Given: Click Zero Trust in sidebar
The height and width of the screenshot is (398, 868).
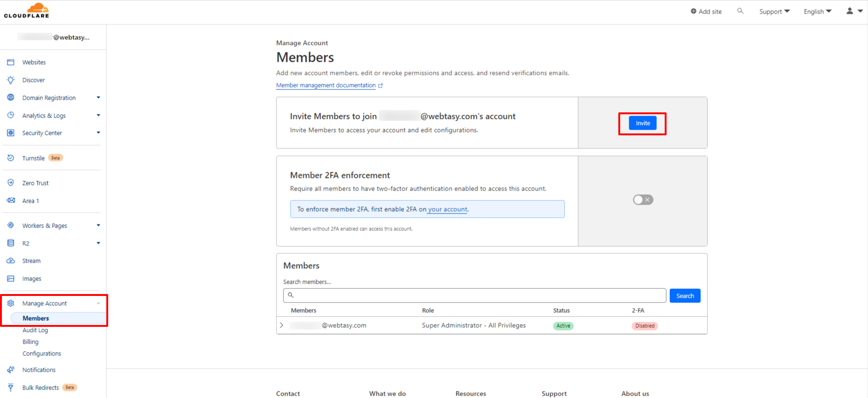Looking at the screenshot, I should point(36,183).
